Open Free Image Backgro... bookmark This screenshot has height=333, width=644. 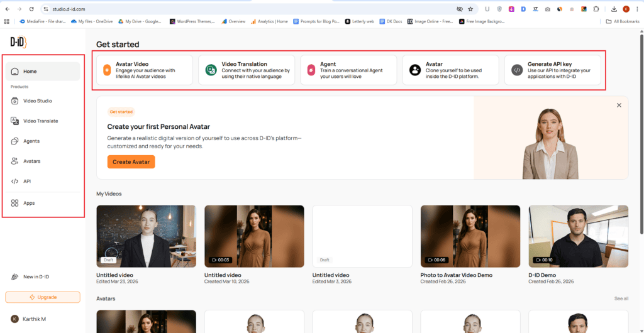[x=483, y=21]
